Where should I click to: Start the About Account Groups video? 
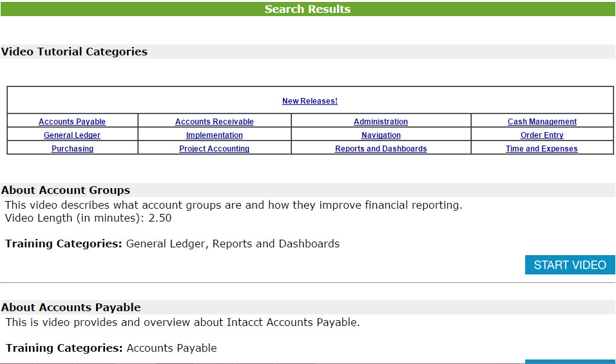click(570, 265)
